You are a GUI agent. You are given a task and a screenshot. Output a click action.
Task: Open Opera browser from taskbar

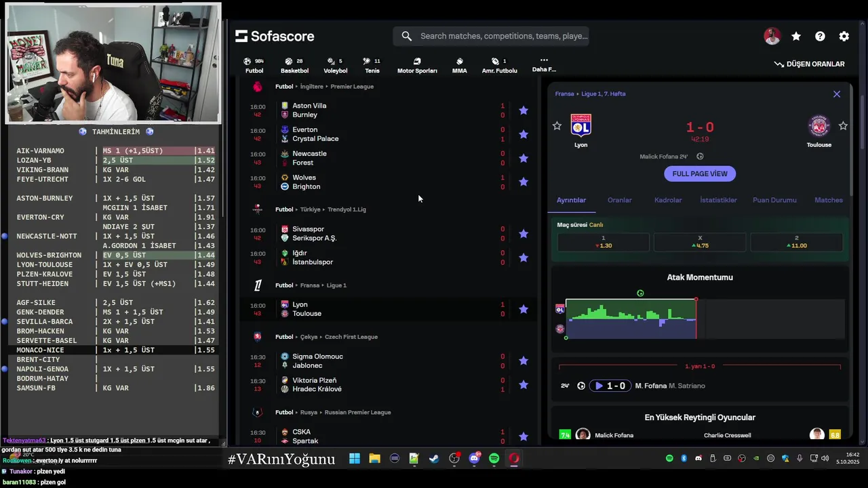pyautogui.click(x=514, y=459)
